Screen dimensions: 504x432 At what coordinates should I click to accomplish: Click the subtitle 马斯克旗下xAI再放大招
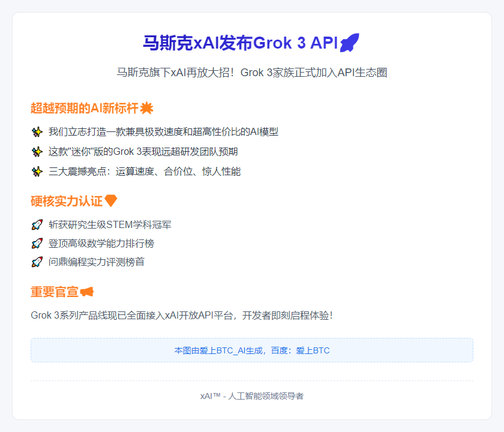click(251, 73)
